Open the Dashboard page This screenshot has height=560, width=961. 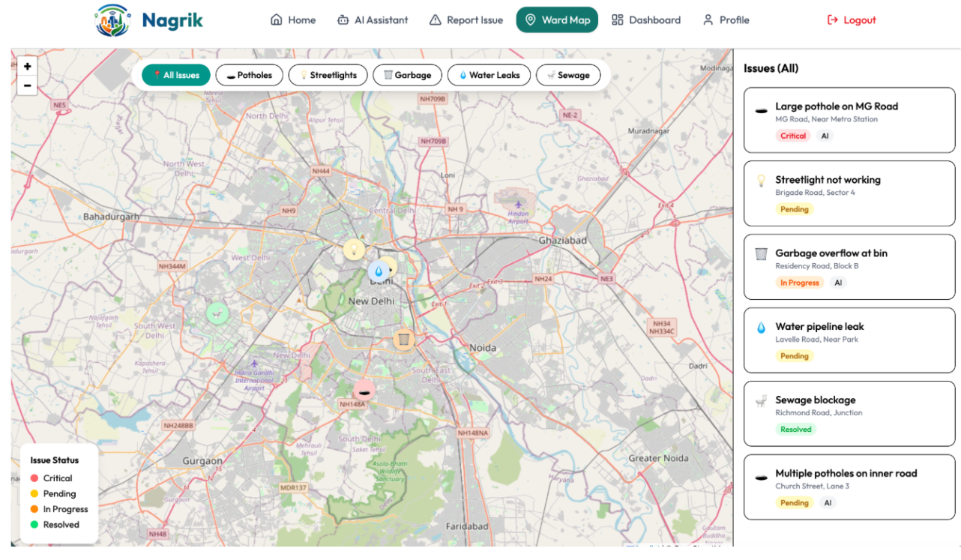click(x=646, y=20)
